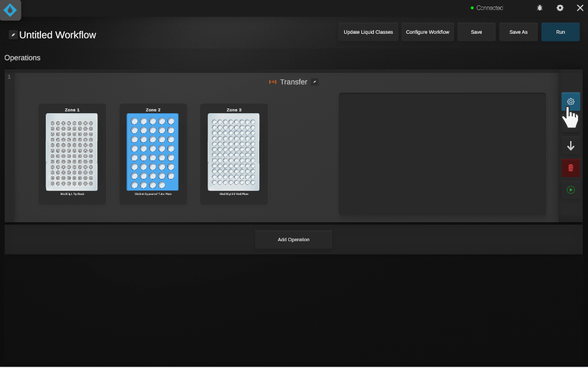Save the workflow
This screenshot has width=588, height=368.
476,32
